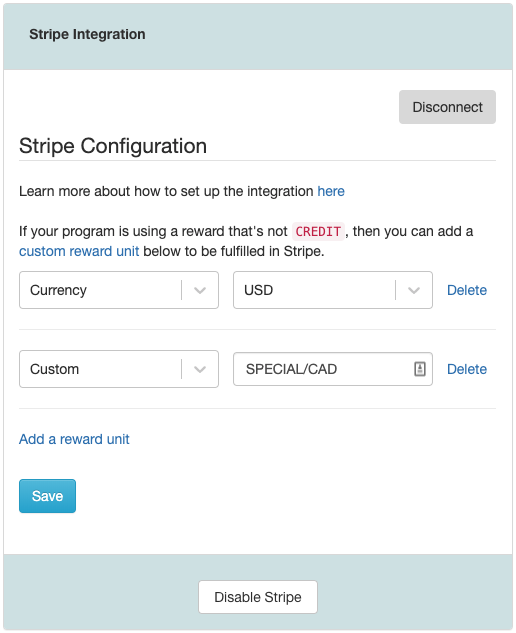Viewport: 516px width, 633px height.
Task: Save the Stripe configuration
Action: (47, 496)
